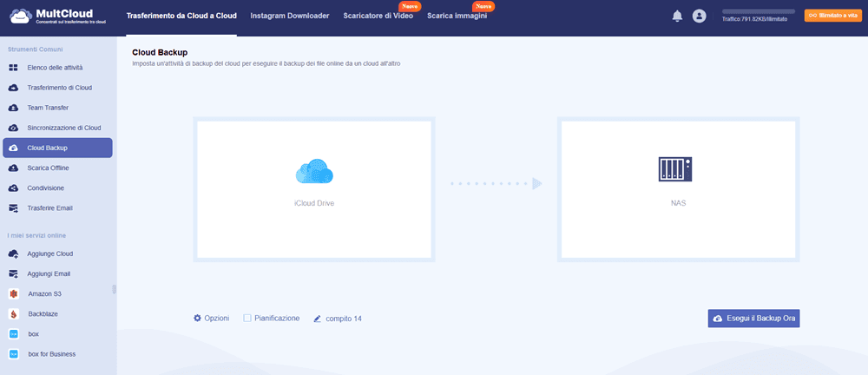Viewport: 868px width, 375px height.
Task: Click the iCloud Drive cloud icon
Action: [x=314, y=171]
